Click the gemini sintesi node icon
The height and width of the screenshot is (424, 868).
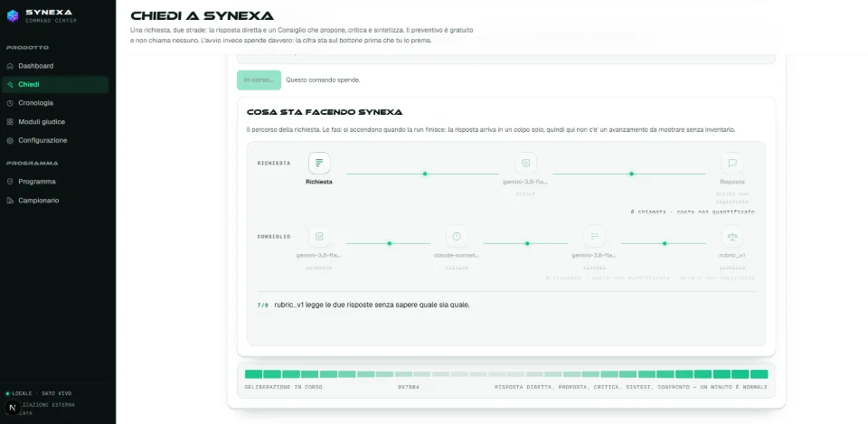(595, 236)
